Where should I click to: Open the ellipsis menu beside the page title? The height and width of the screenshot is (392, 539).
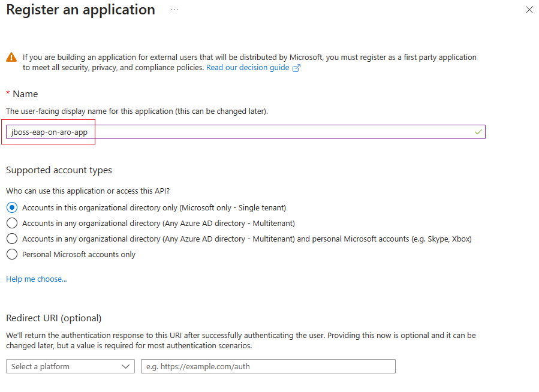173,10
